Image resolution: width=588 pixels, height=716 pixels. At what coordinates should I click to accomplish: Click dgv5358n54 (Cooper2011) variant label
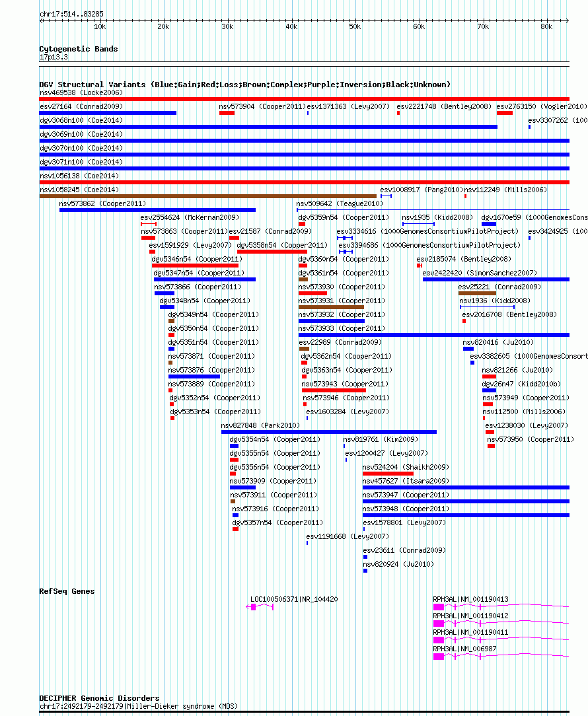click(282, 245)
